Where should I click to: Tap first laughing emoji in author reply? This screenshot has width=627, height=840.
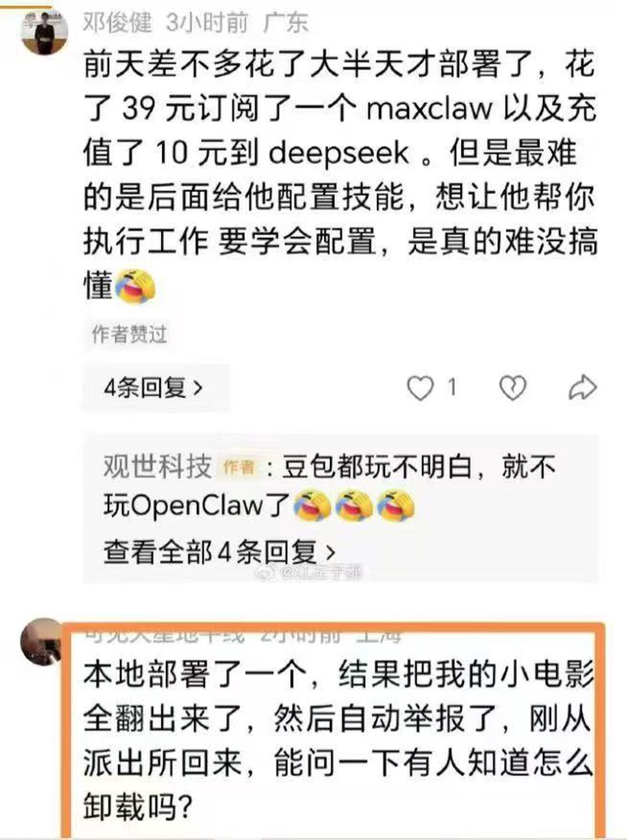pyautogui.click(x=312, y=506)
